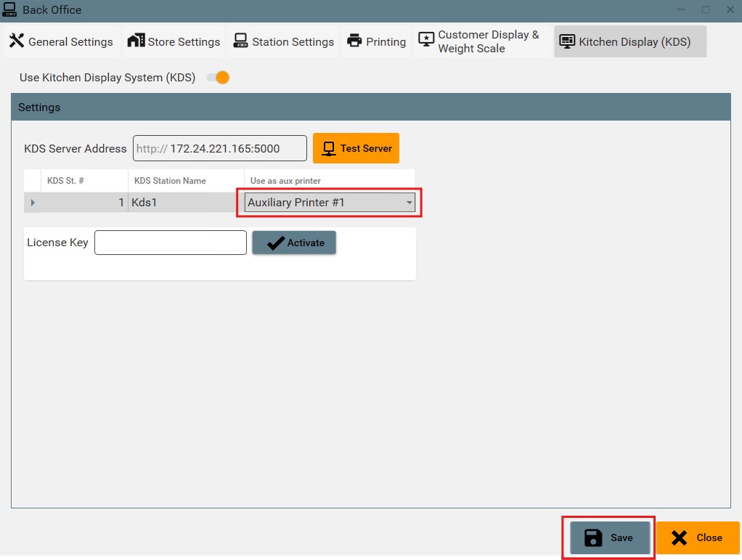The height and width of the screenshot is (560, 742).
Task: Click the Activate license button
Action: 294,243
